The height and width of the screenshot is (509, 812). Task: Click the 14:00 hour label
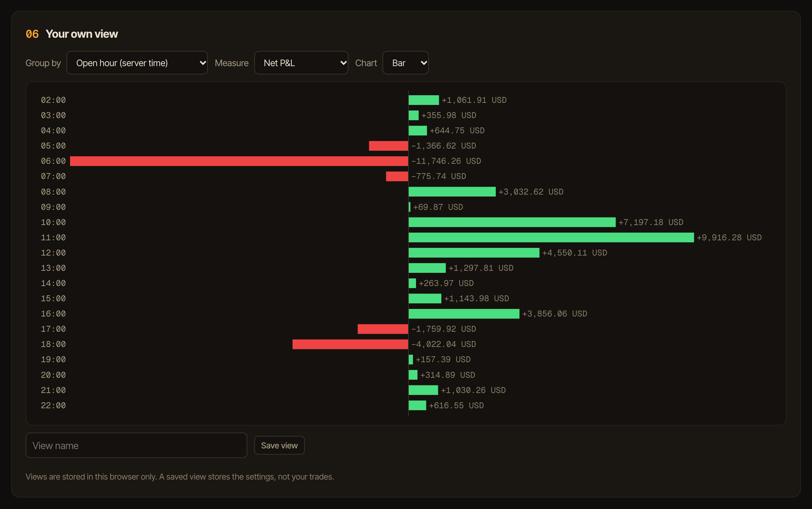[53, 283]
